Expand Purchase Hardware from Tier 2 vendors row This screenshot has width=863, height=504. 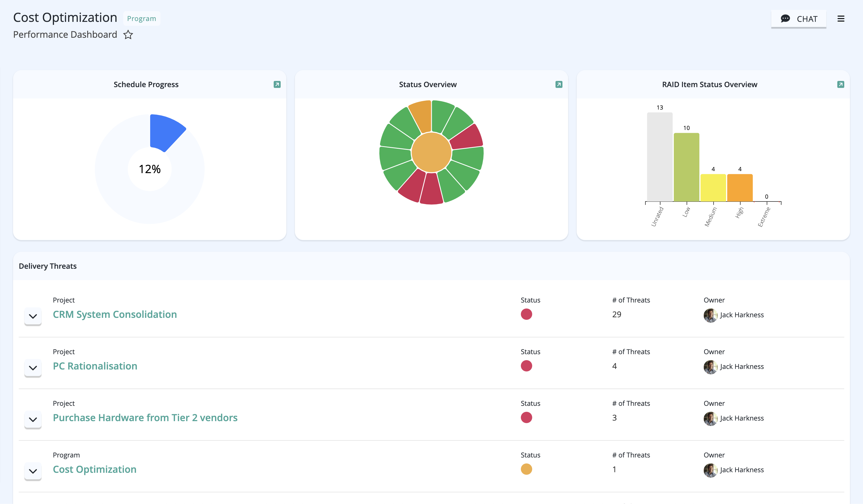pyautogui.click(x=33, y=419)
